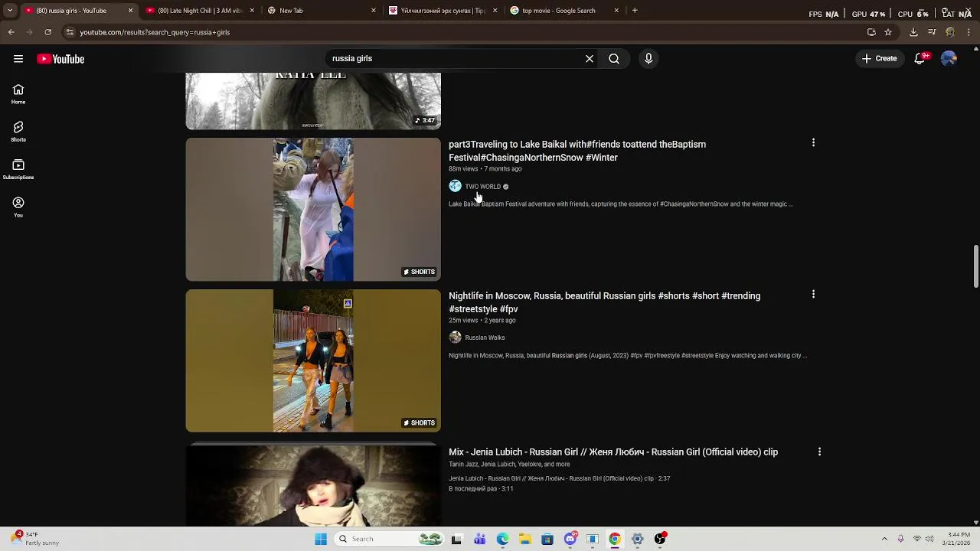This screenshot has width=980, height=551.
Task: Open Russian Walks channel avatar
Action: pos(455,337)
